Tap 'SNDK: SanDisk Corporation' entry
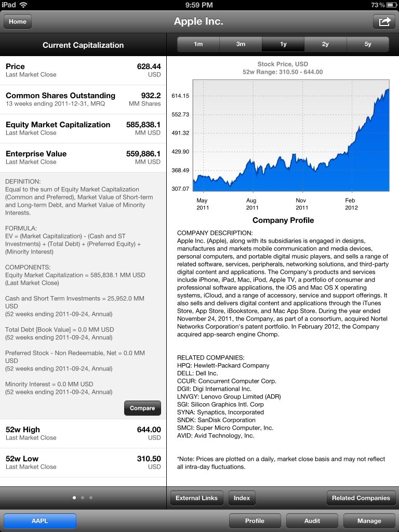This screenshot has height=532, width=399. (x=216, y=420)
